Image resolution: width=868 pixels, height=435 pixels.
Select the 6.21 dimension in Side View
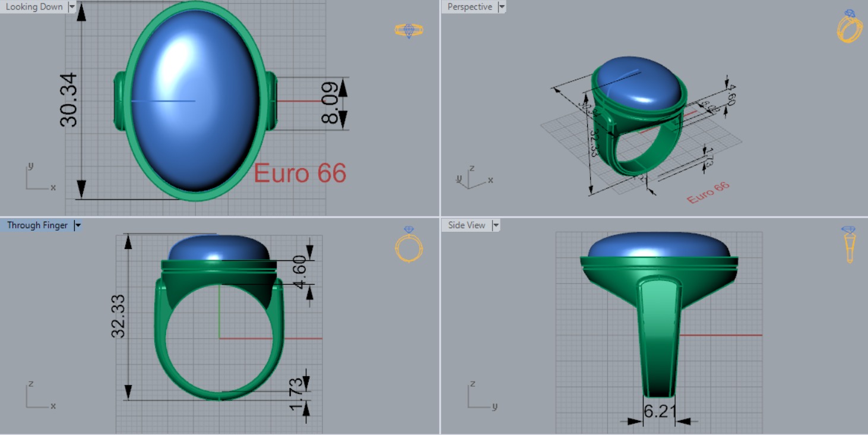660,411
